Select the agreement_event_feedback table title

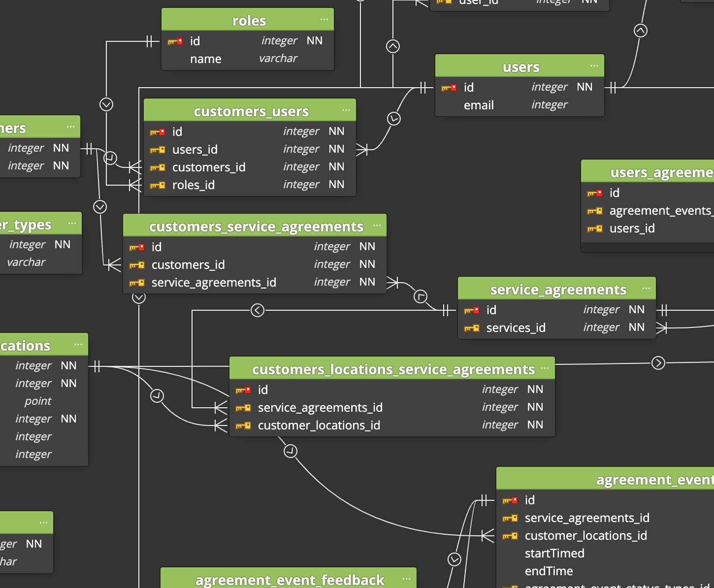point(290,580)
